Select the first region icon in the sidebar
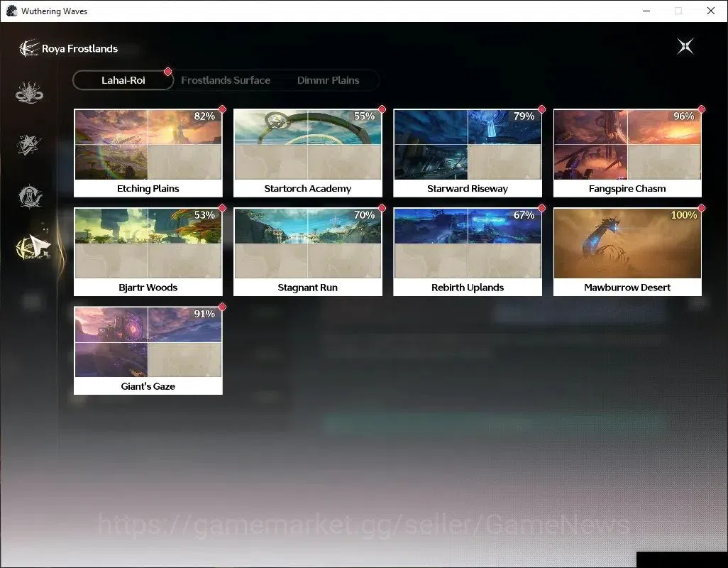The height and width of the screenshot is (568, 728). [x=29, y=92]
